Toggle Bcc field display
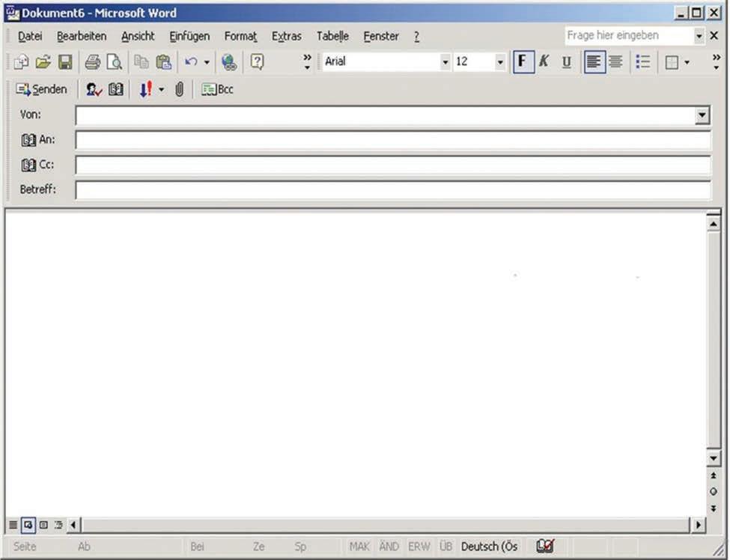This screenshot has width=730, height=560. (x=217, y=89)
